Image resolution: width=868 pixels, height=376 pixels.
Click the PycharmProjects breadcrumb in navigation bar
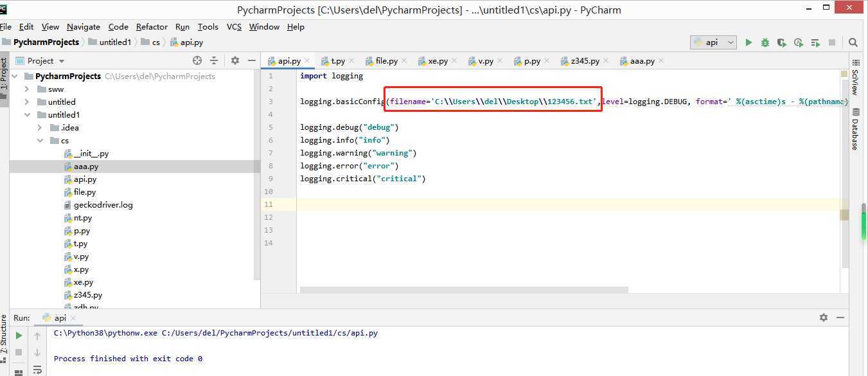coord(41,42)
